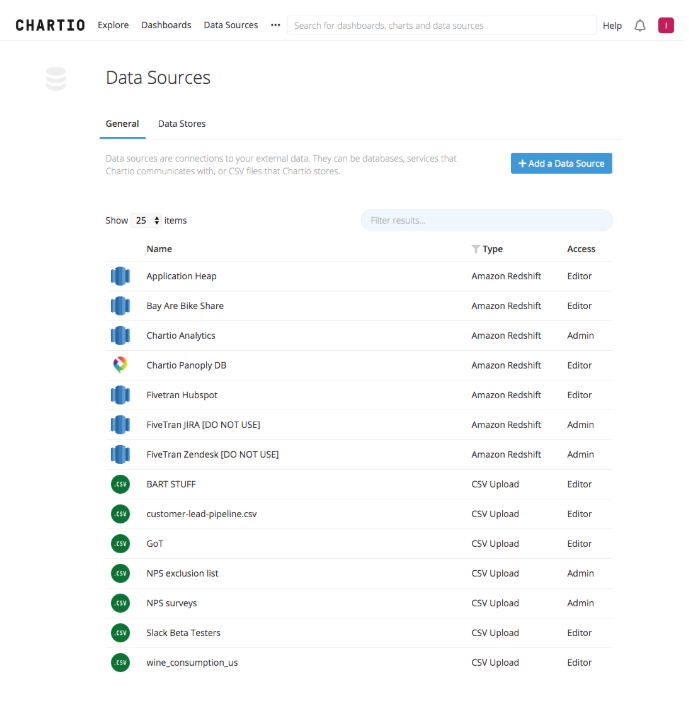Click the Add a Data Source button

[x=561, y=163]
